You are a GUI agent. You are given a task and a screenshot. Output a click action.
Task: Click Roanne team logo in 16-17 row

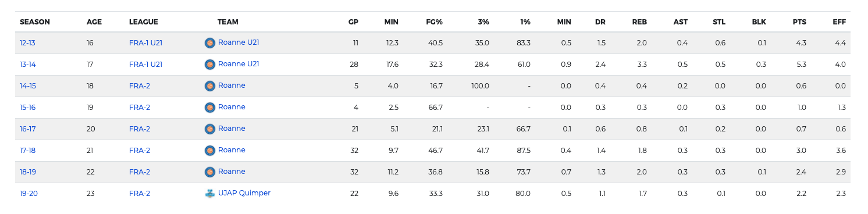(210, 129)
